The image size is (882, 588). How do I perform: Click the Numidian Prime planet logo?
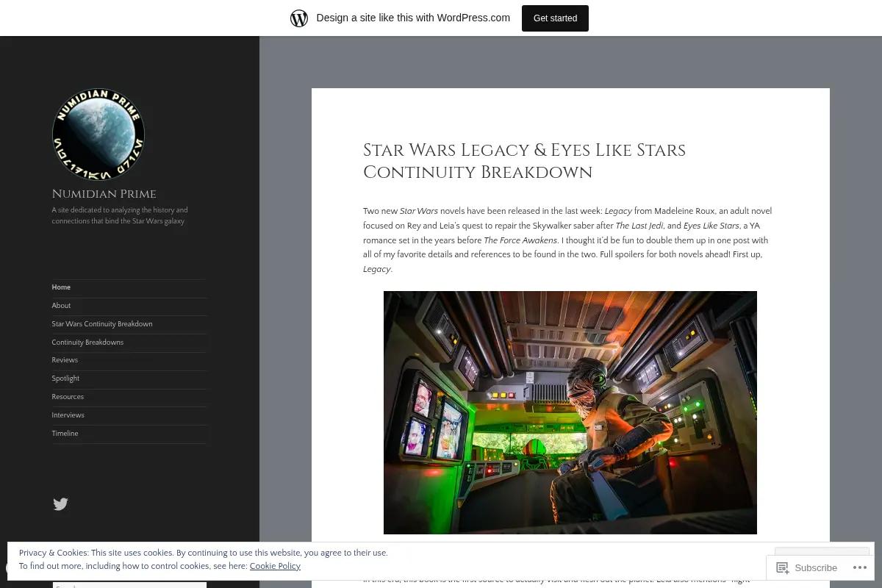98,135
